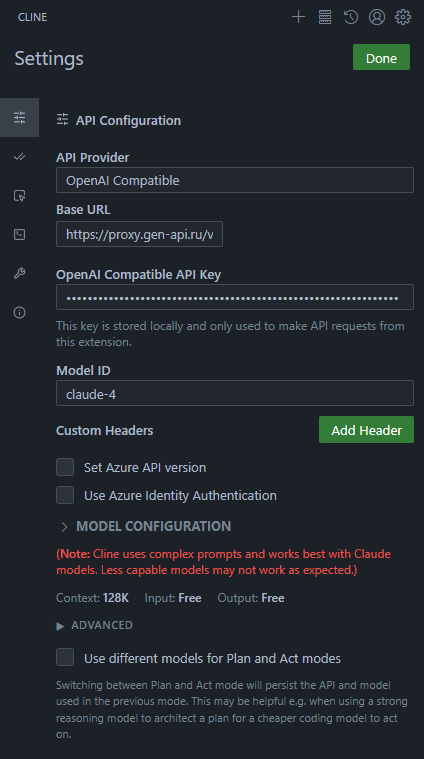Click the Output Free value
The height and width of the screenshot is (759, 424).
point(273,598)
